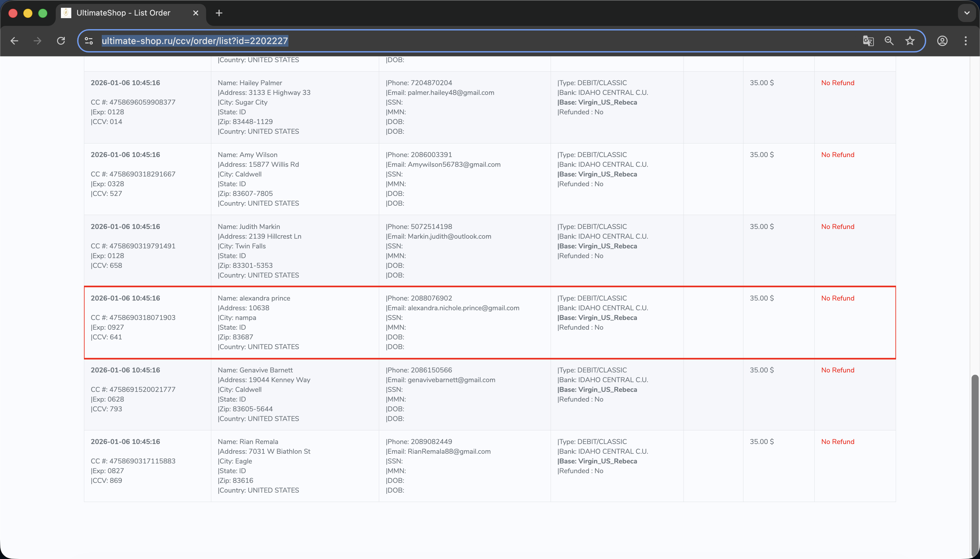Click No Refund in the highlighted row
Viewport: 980px width, 559px height.
[x=837, y=298]
